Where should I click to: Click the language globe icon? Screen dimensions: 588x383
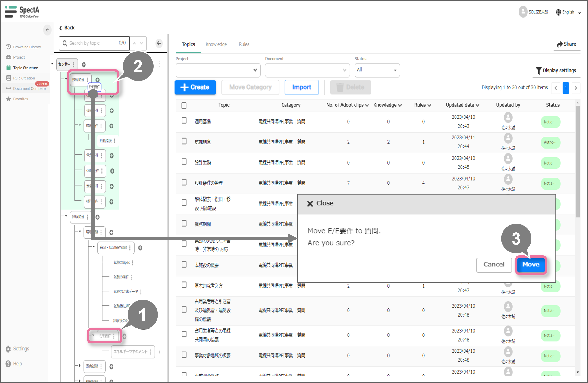pos(558,12)
